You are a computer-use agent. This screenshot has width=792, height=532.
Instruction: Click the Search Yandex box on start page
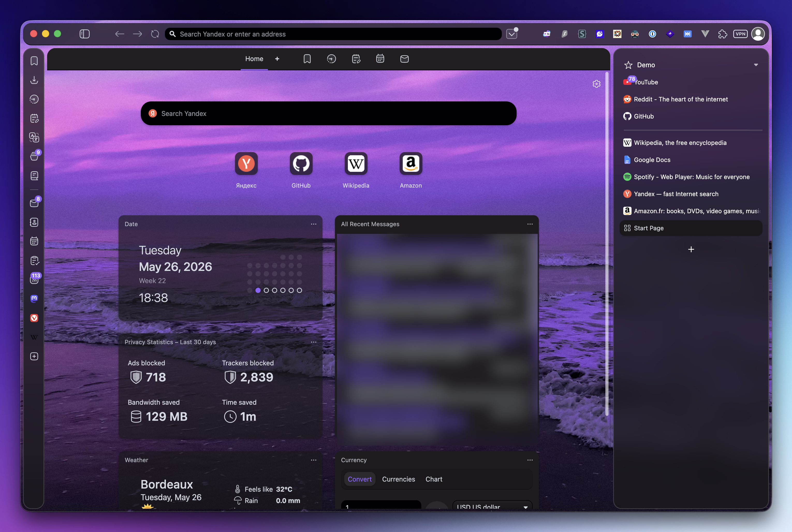328,113
